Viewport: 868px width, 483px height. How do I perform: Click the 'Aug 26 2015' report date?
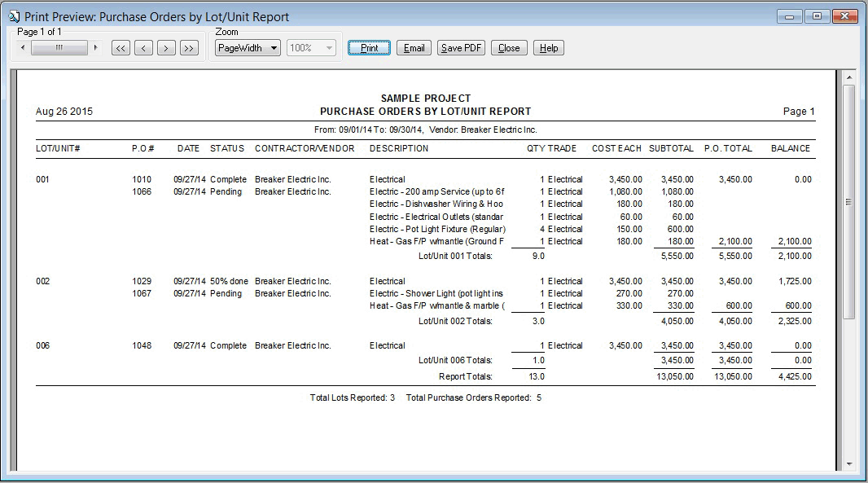pyautogui.click(x=64, y=112)
